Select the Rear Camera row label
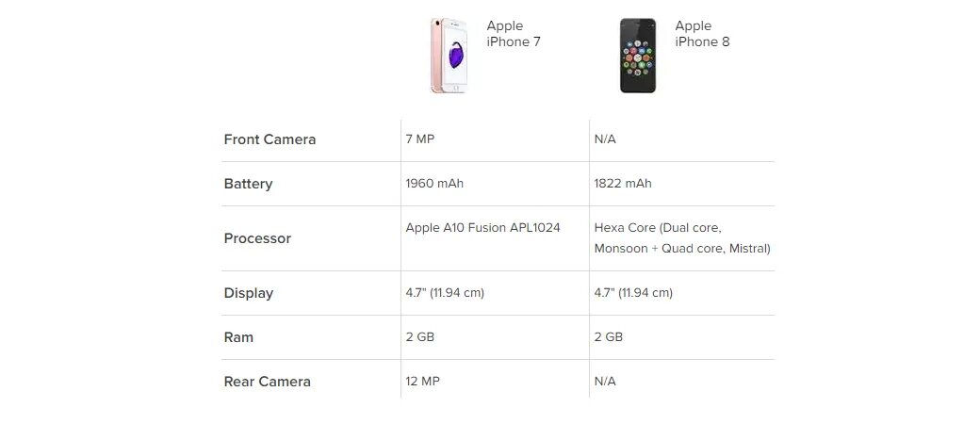 [x=267, y=382]
